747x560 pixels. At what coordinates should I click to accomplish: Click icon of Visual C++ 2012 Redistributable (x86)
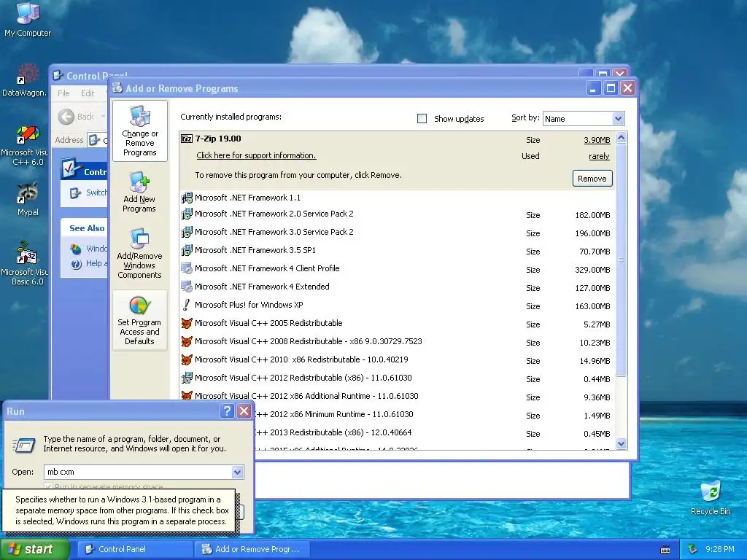(x=187, y=378)
